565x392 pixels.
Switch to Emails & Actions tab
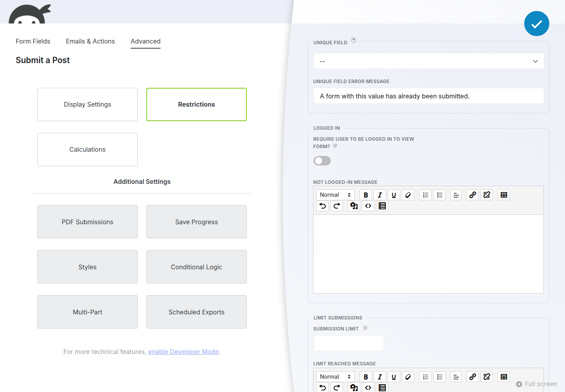tap(90, 41)
